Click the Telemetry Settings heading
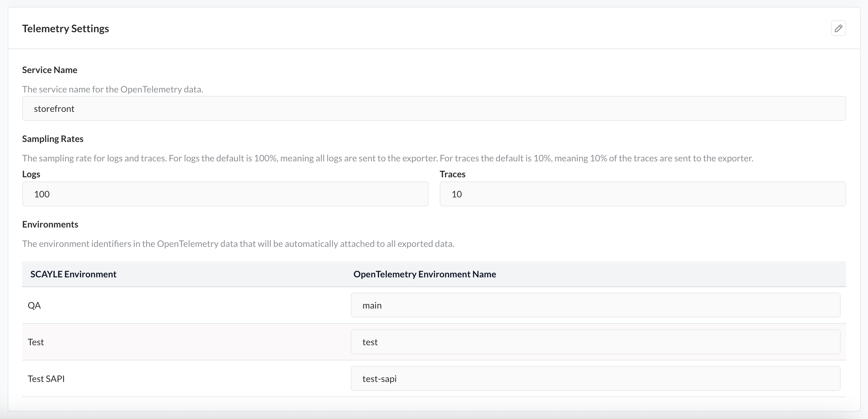This screenshot has height=419, width=868. pos(65,29)
